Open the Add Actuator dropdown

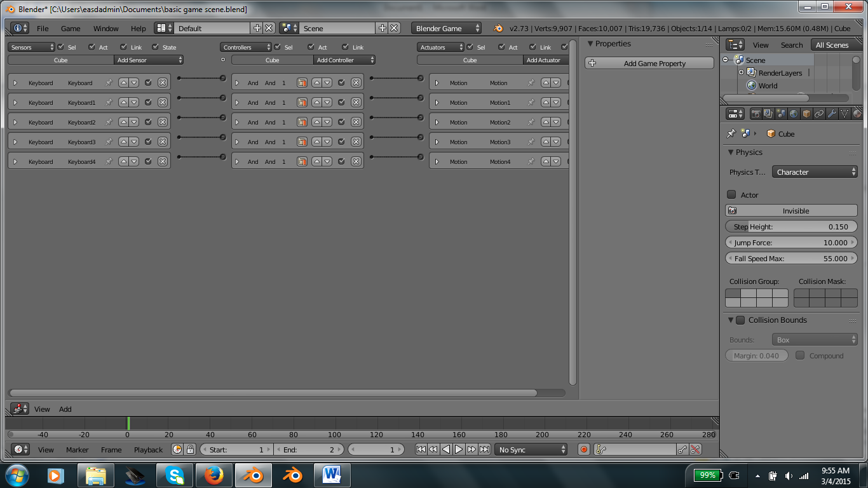coord(546,60)
